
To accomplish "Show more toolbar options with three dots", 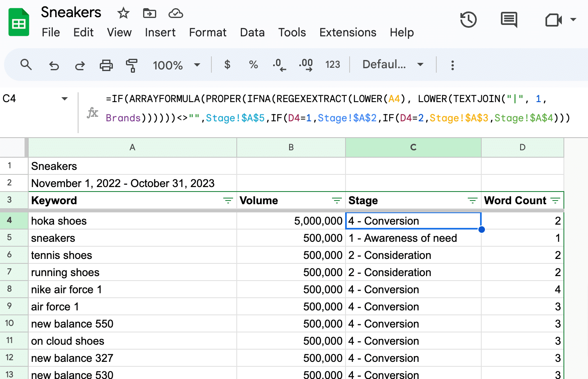I will pos(452,65).
